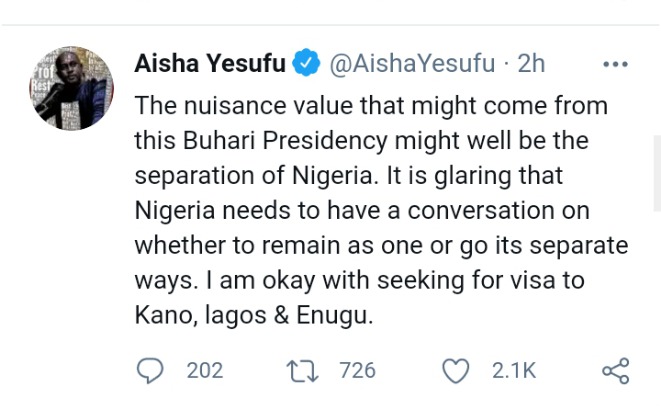
Task: Click the scrollbar on the right edge
Action: coord(657,173)
